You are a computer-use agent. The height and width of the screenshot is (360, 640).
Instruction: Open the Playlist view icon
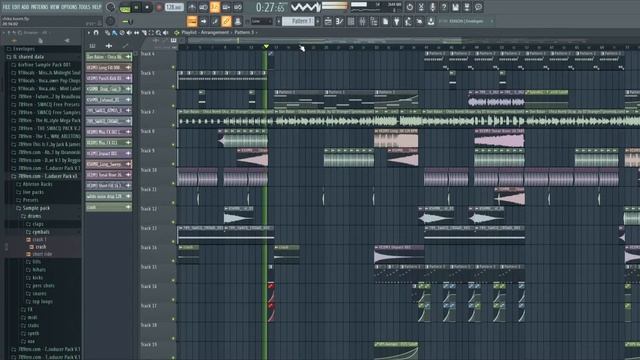click(328, 21)
